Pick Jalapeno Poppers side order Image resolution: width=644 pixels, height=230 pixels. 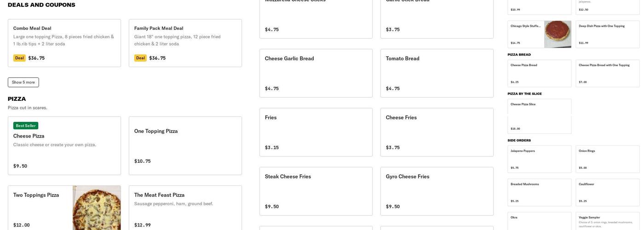(539, 159)
